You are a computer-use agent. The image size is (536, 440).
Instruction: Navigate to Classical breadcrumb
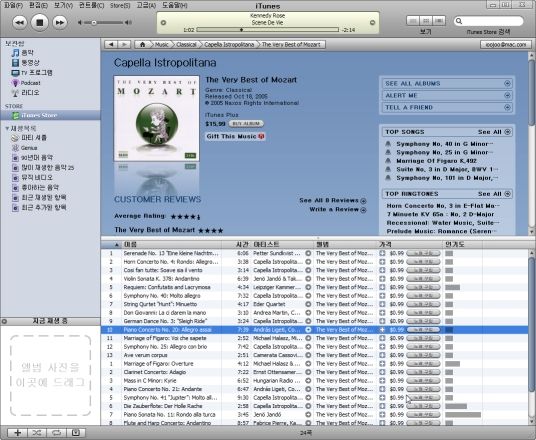pyautogui.click(x=186, y=44)
